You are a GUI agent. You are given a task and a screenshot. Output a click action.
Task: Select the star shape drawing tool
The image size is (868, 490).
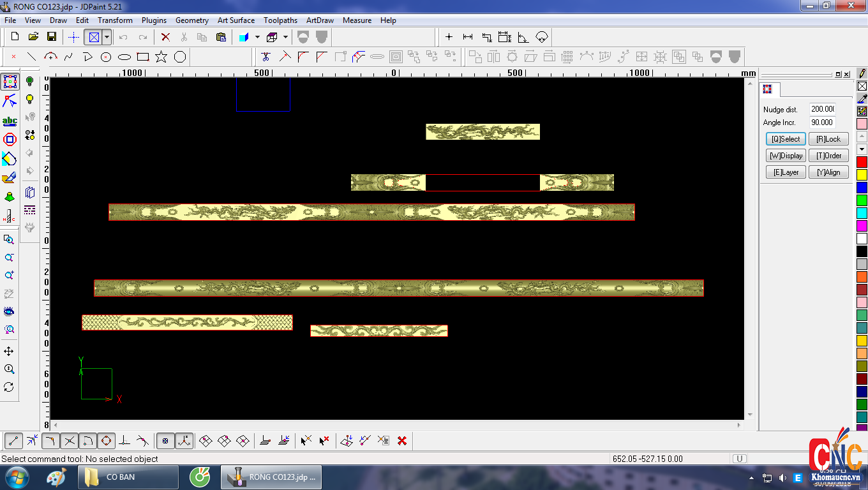tap(161, 57)
